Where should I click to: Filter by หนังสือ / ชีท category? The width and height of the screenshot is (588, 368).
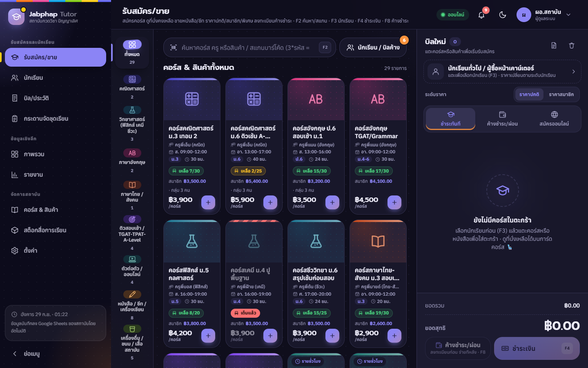[x=132, y=305]
